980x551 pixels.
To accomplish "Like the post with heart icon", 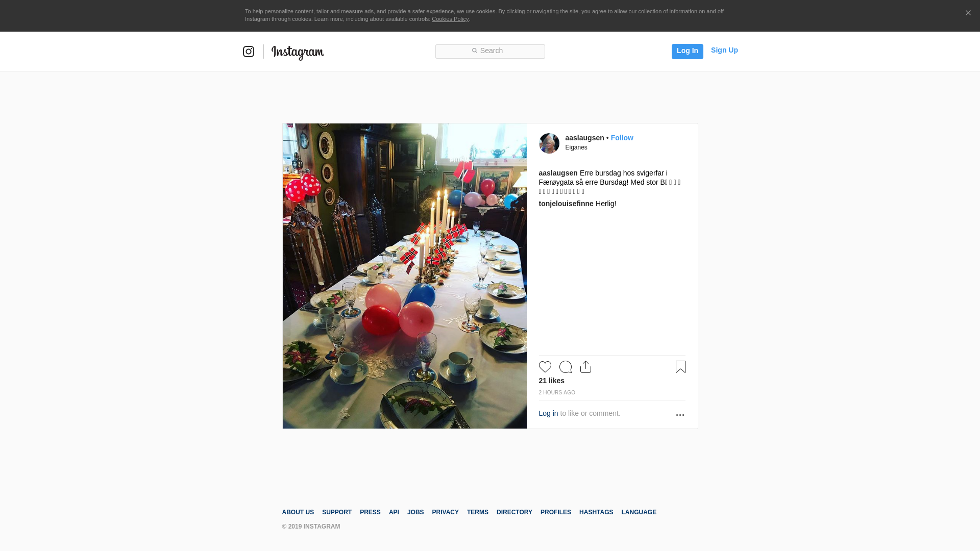I will [545, 367].
